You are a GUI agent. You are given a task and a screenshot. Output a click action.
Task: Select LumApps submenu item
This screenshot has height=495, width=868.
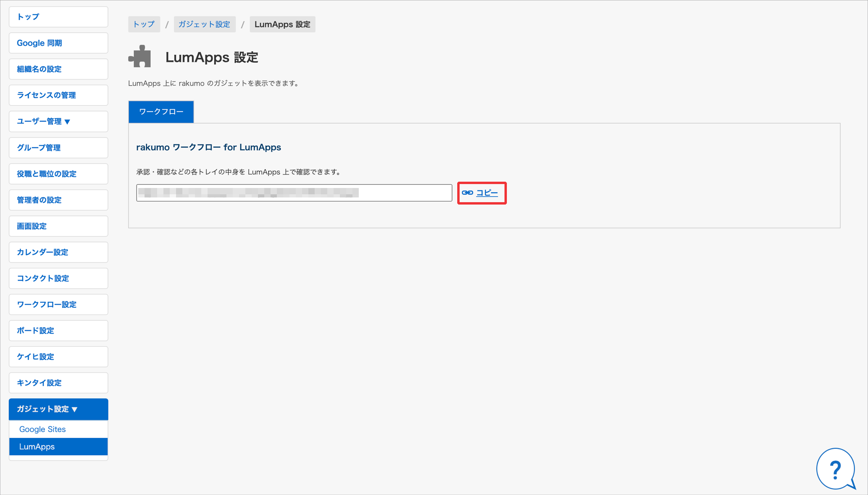(x=58, y=447)
